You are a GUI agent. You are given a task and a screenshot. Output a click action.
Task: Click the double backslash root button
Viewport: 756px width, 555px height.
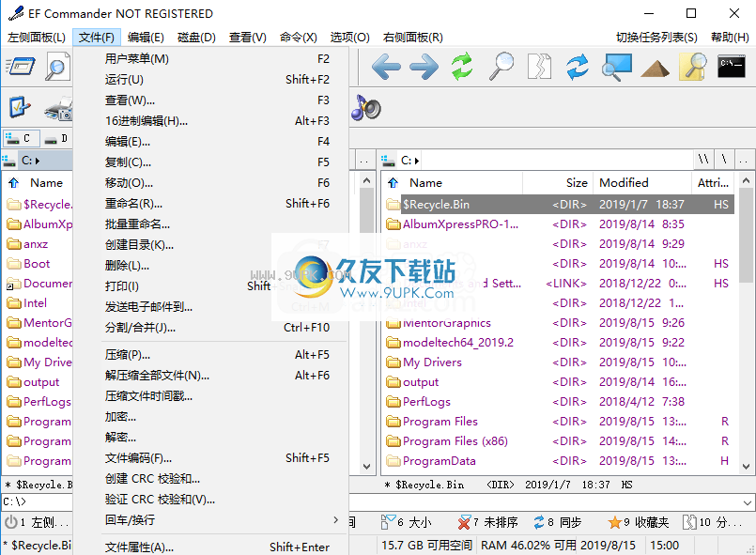704,160
